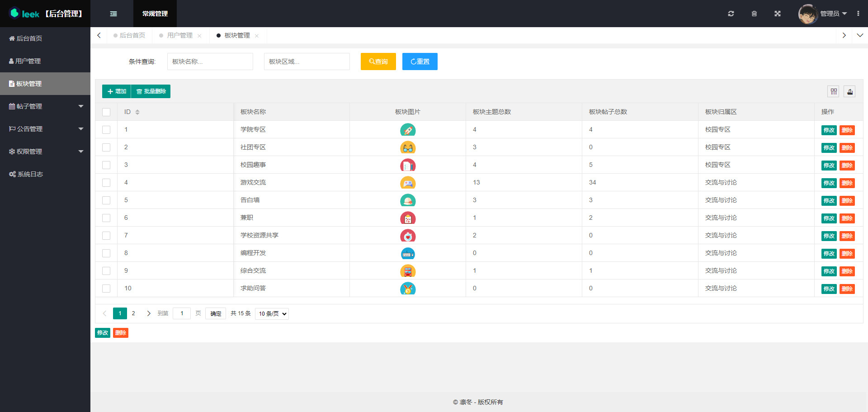Click the print table icon
868x412 pixels.
[850, 92]
